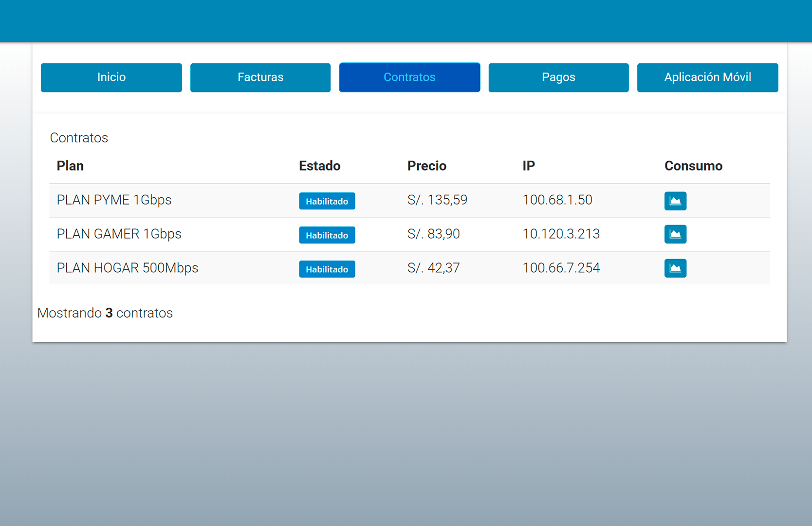Select the Contratos tab
Viewport: 812px width, 526px height.
(409, 77)
